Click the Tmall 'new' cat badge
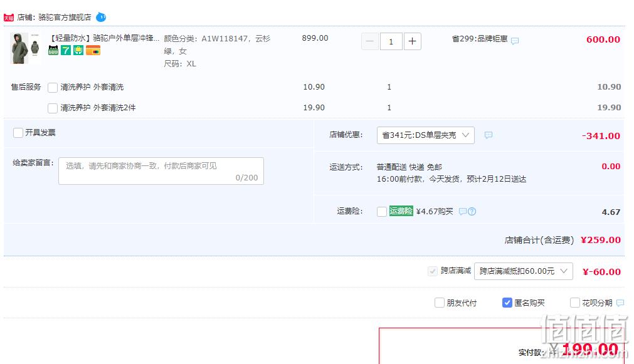This screenshot has width=634, height=364. click(x=53, y=50)
